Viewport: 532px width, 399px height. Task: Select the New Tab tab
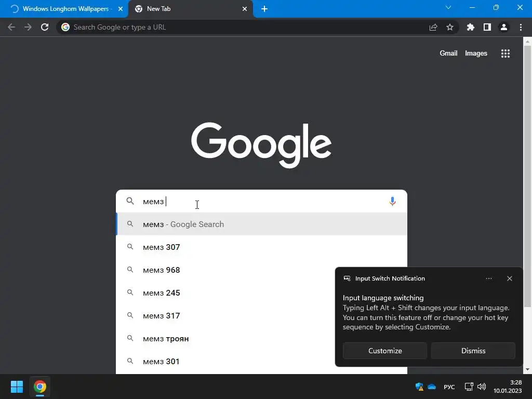point(190,9)
